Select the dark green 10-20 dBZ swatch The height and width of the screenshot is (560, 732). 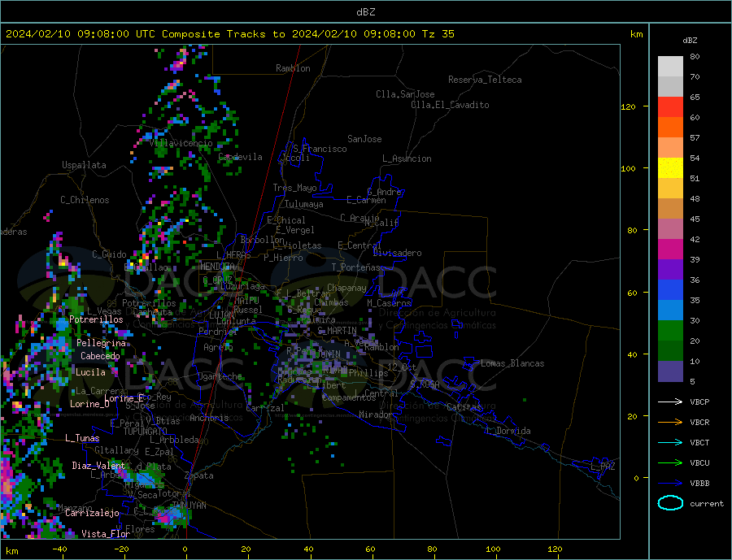pos(670,351)
